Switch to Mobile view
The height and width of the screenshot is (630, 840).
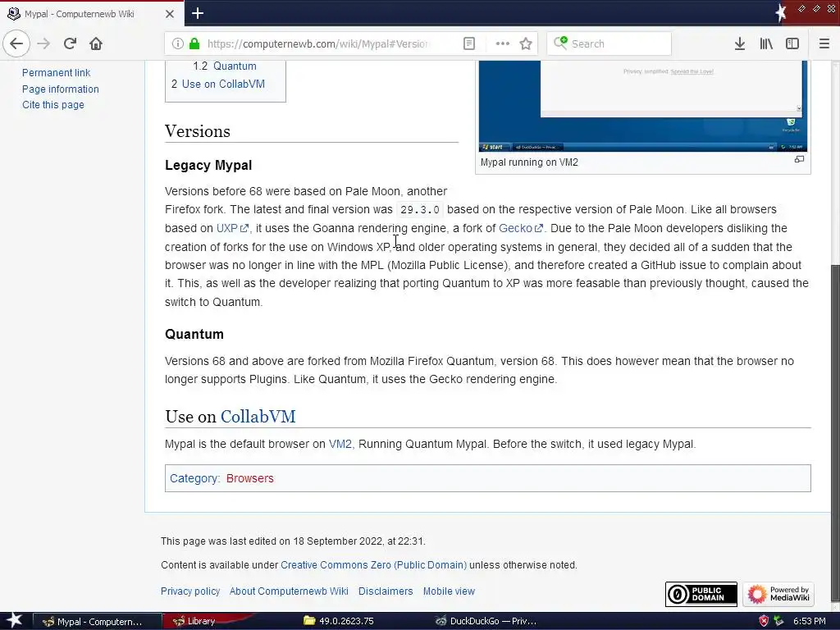(x=449, y=591)
